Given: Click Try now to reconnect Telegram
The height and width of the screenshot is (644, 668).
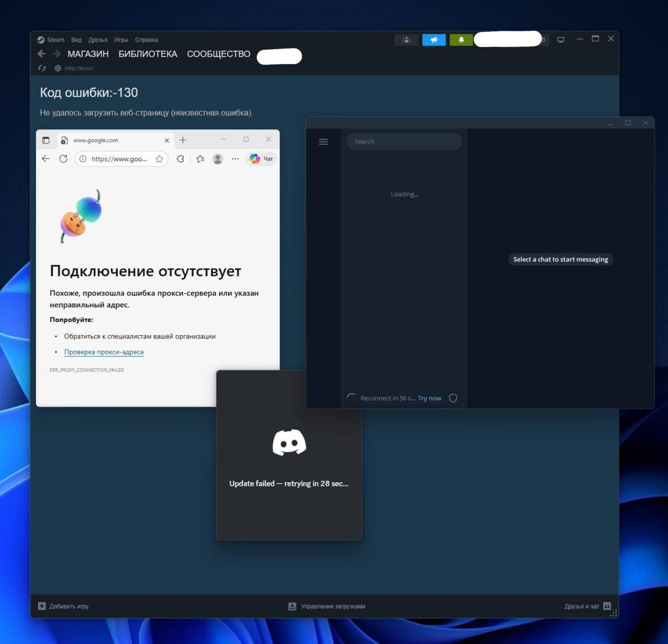Looking at the screenshot, I should 430,398.
